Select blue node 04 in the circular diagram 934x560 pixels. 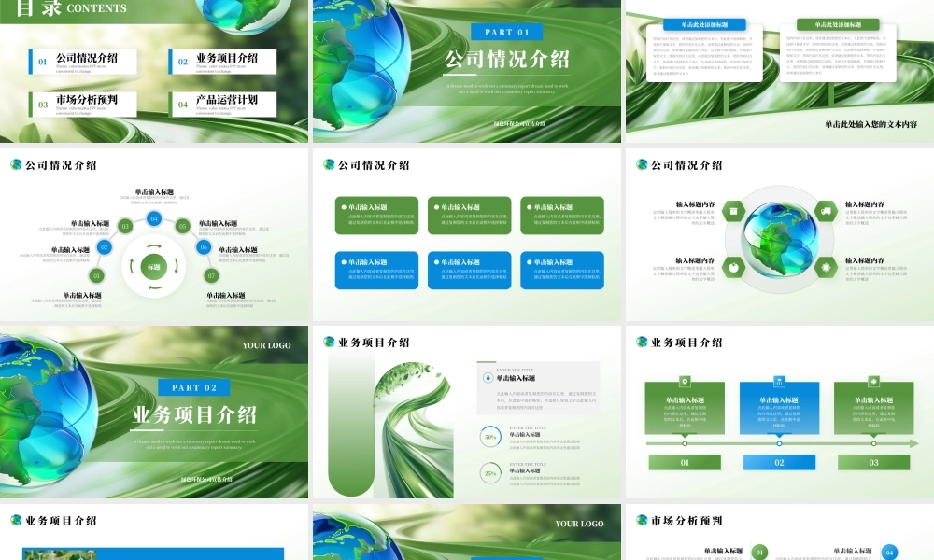[154, 218]
